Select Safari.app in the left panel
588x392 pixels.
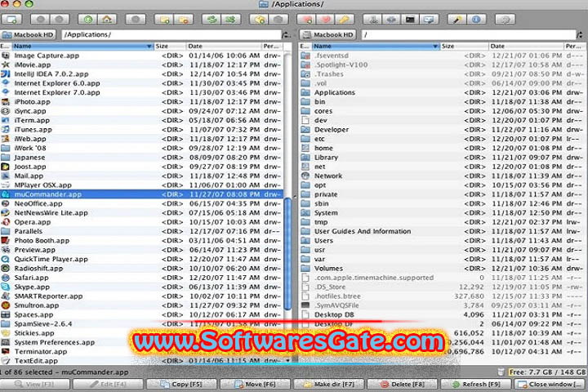pos(142,278)
